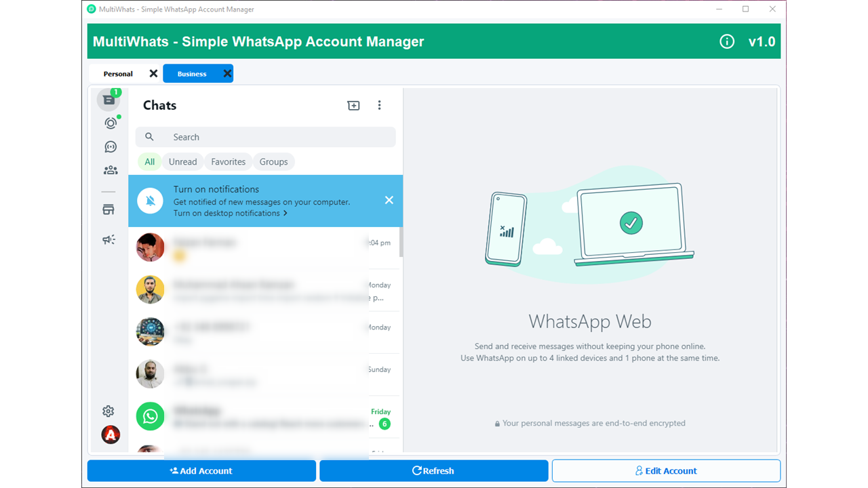
Task: Open the chat list options menu
Action: [380, 106]
